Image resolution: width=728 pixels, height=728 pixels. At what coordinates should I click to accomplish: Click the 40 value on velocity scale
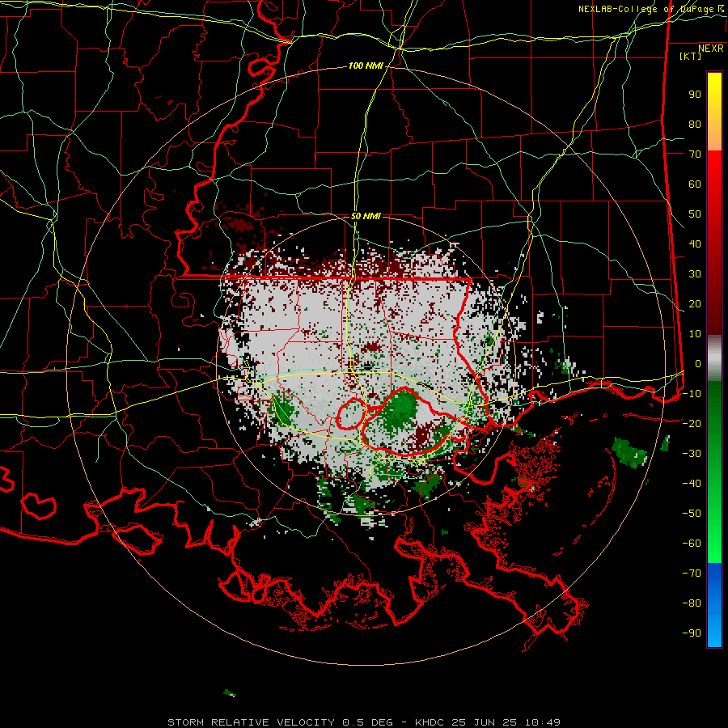click(695, 244)
